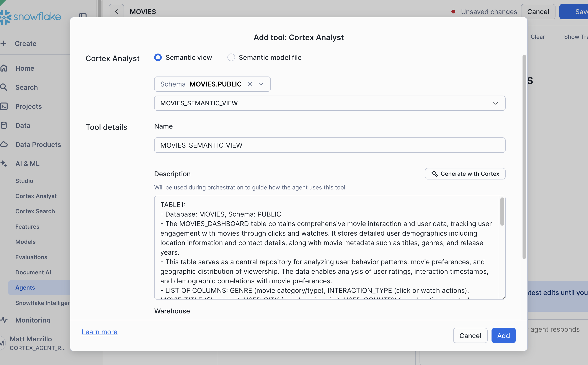Toggle the sidebar collapse panel icon
This screenshot has width=588, height=365.
[83, 15]
